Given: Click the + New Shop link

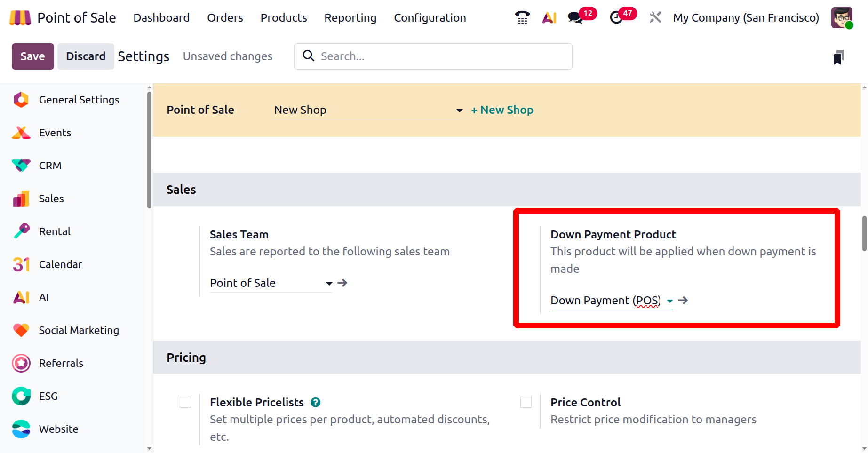Looking at the screenshot, I should point(502,110).
